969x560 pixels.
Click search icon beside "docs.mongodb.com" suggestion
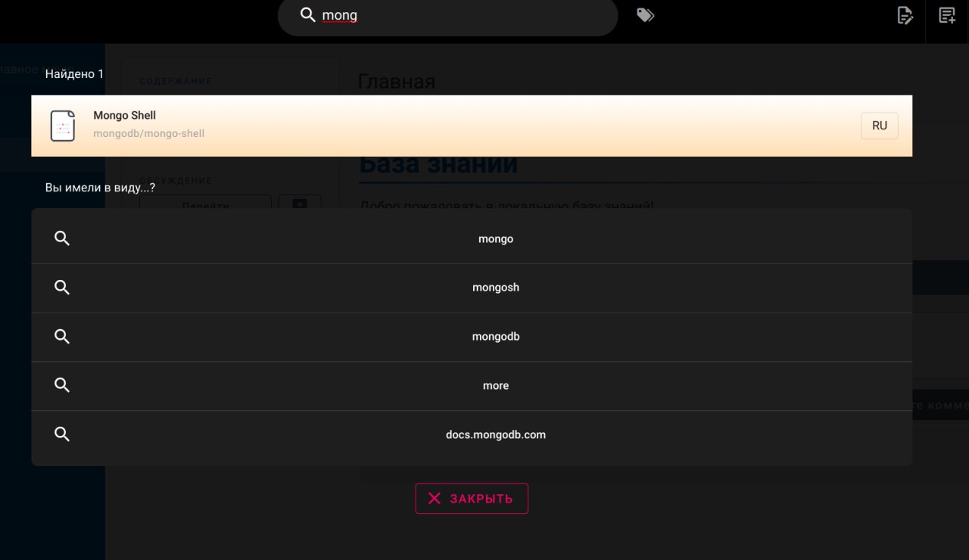62,434
